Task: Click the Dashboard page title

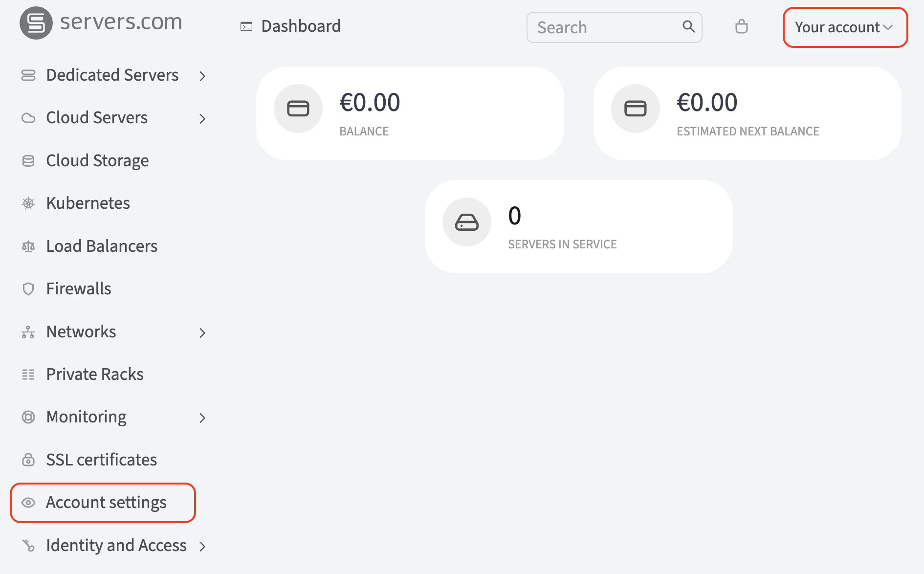Action: [301, 26]
